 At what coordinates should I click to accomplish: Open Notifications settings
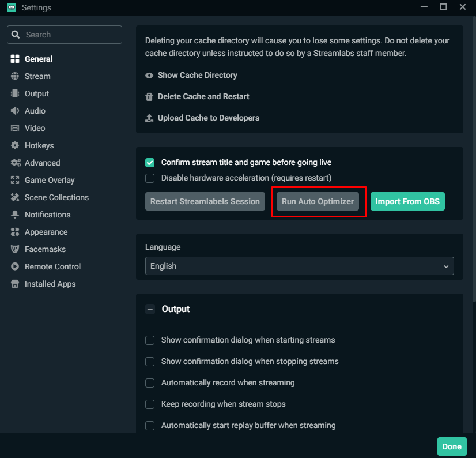point(47,215)
